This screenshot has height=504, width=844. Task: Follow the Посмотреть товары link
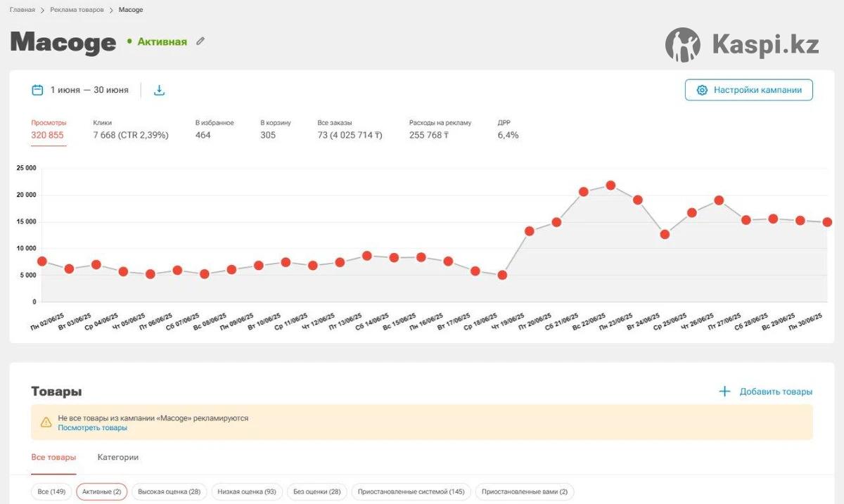click(x=92, y=427)
